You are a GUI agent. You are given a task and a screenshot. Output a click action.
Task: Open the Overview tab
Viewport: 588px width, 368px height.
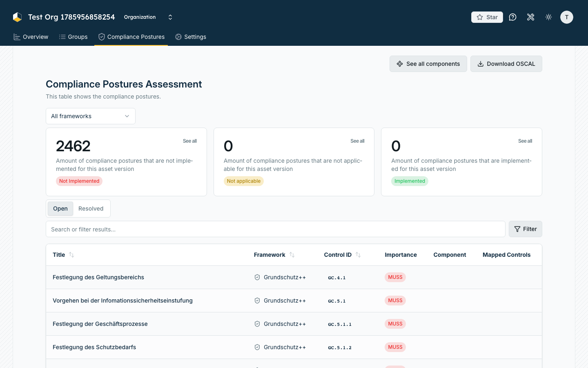tap(31, 37)
